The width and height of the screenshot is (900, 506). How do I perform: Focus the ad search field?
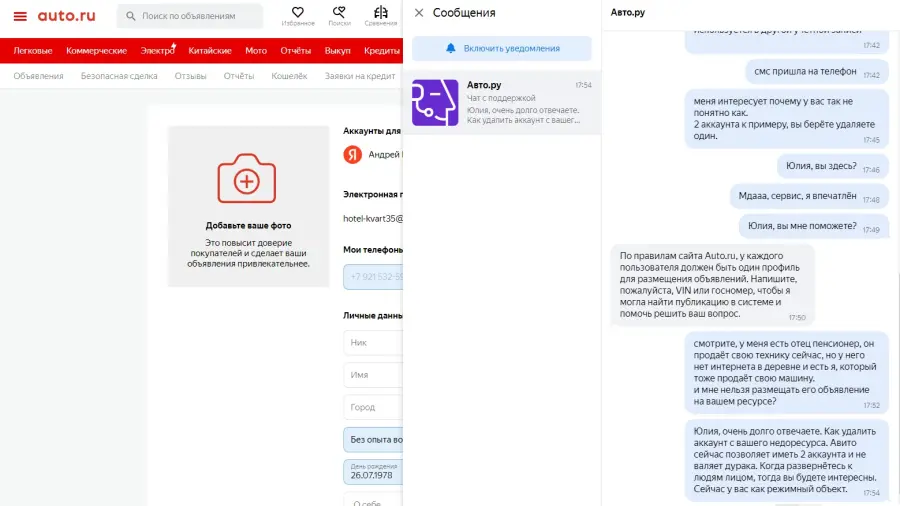tap(190, 16)
